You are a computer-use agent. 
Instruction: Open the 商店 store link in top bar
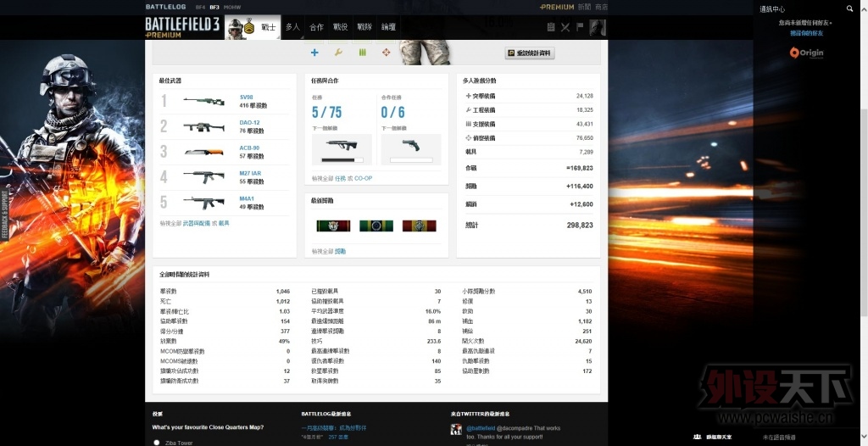click(601, 7)
